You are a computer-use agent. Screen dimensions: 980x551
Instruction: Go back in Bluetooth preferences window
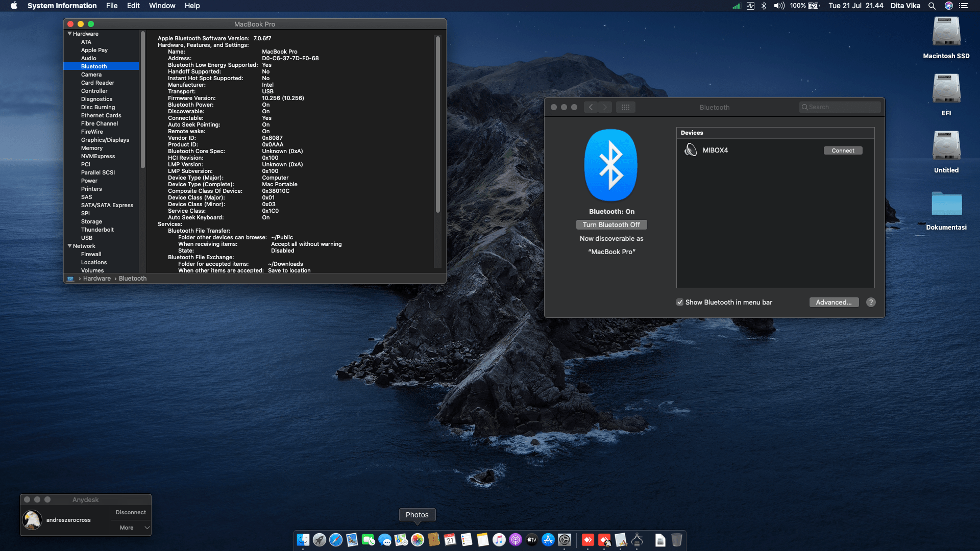(x=591, y=107)
